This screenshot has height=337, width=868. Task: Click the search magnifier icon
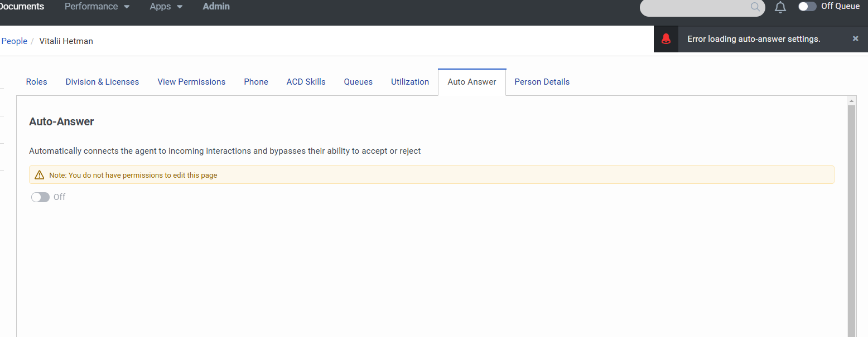pos(755,7)
